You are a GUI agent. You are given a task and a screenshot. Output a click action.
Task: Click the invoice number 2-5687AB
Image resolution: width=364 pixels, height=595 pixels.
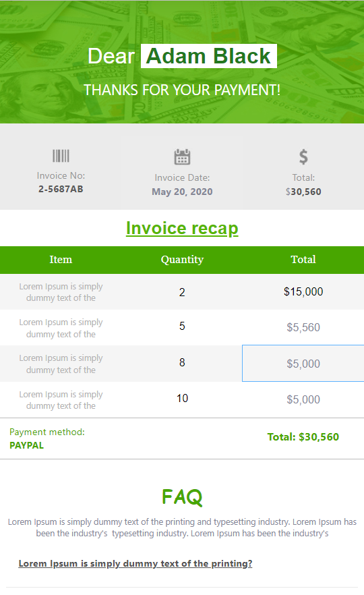tap(61, 189)
